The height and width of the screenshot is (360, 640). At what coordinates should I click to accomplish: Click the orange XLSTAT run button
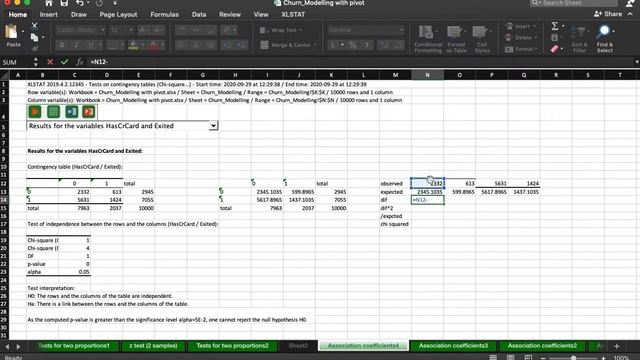35,112
